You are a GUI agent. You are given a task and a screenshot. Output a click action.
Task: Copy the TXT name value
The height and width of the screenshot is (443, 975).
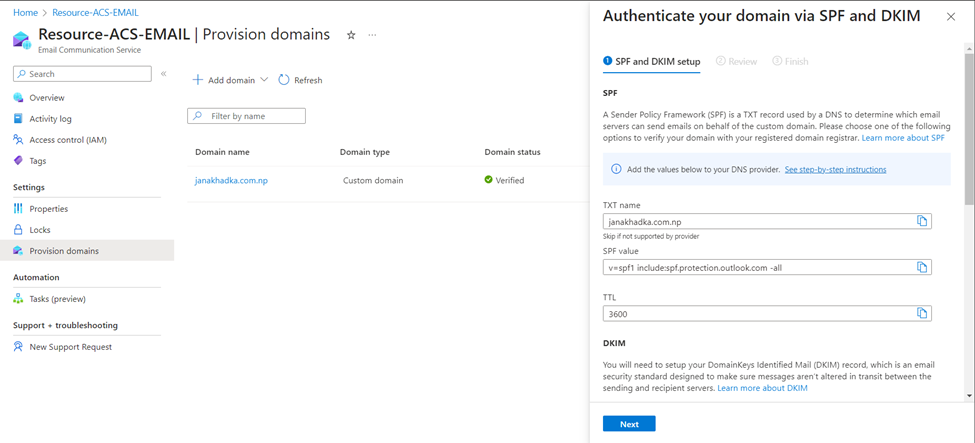pos(922,221)
